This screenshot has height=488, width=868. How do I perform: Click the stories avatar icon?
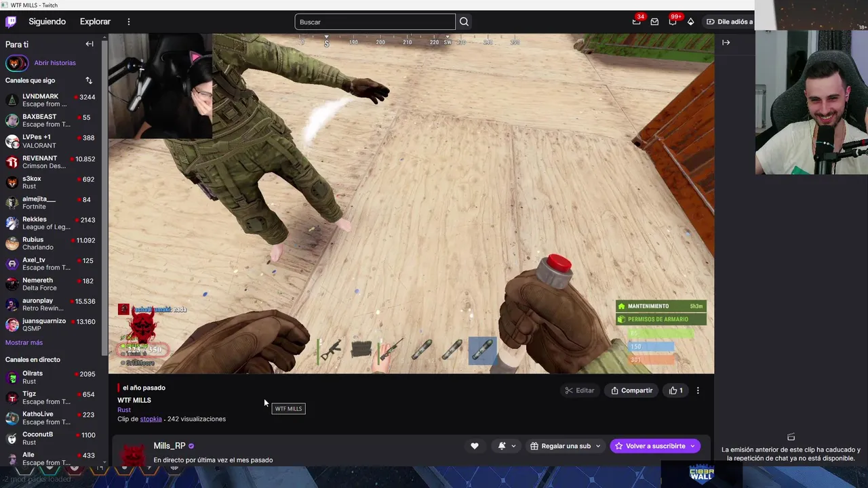pyautogui.click(x=16, y=63)
